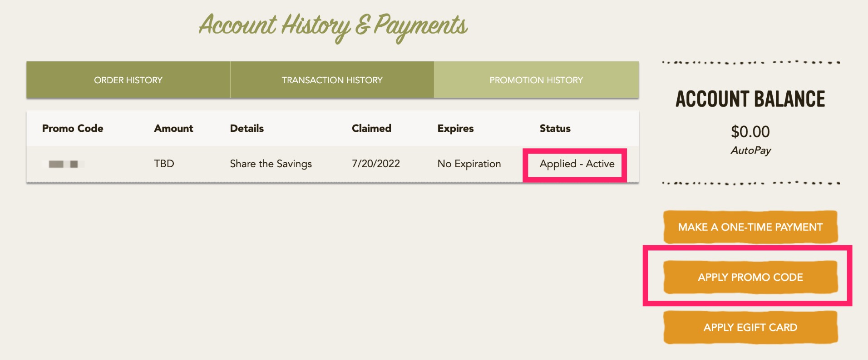Click the 7/20/2022 claimed date

[375, 164]
